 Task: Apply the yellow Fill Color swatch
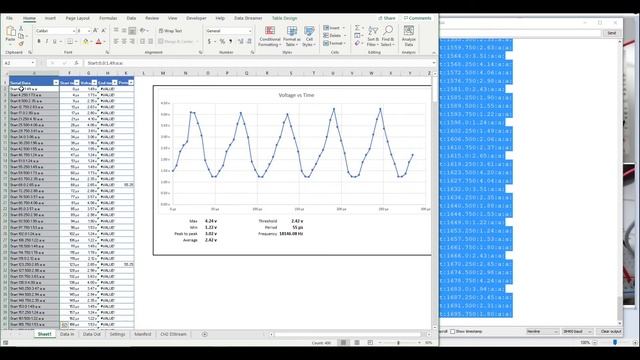pos(86,42)
